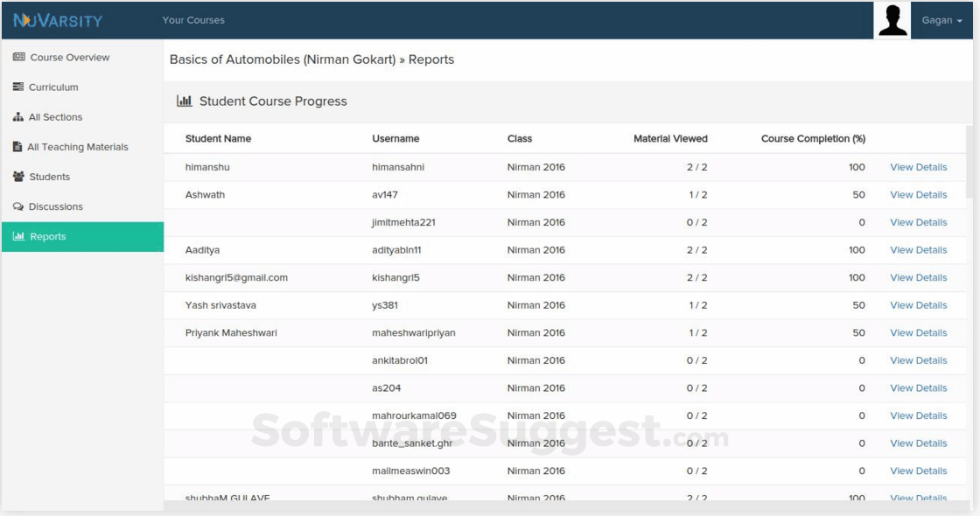Click the Student Name column header
Image resolution: width=980 pixels, height=516 pixels.
(218, 139)
